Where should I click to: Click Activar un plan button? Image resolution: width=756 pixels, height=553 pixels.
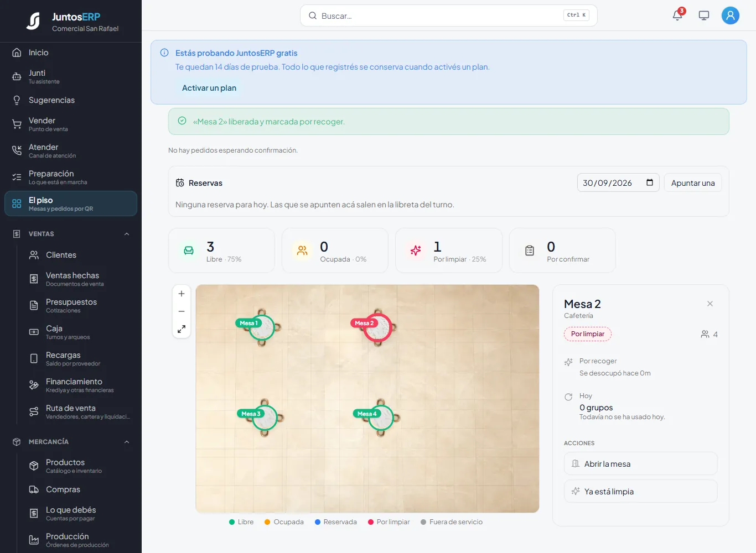[x=209, y=88]
